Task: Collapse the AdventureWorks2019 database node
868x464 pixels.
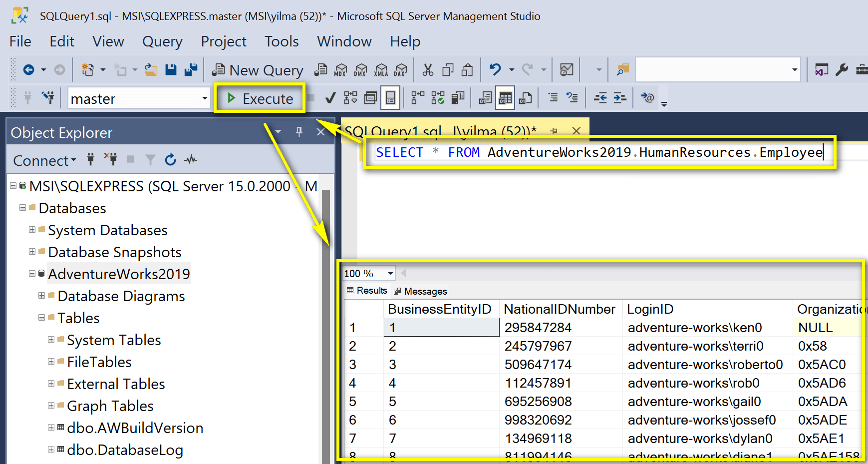Action: pyautogui.click(x=32, y=273)
